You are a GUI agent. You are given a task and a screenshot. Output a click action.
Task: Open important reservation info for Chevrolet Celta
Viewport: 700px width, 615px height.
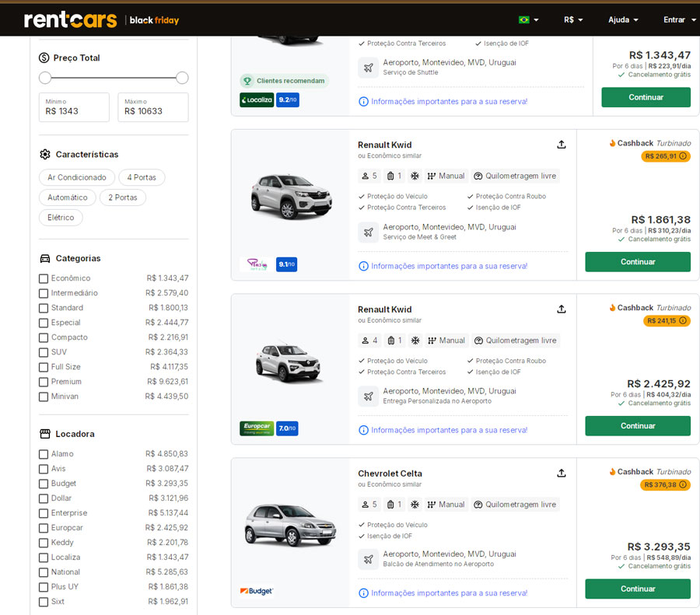click(x=443, y=594)
